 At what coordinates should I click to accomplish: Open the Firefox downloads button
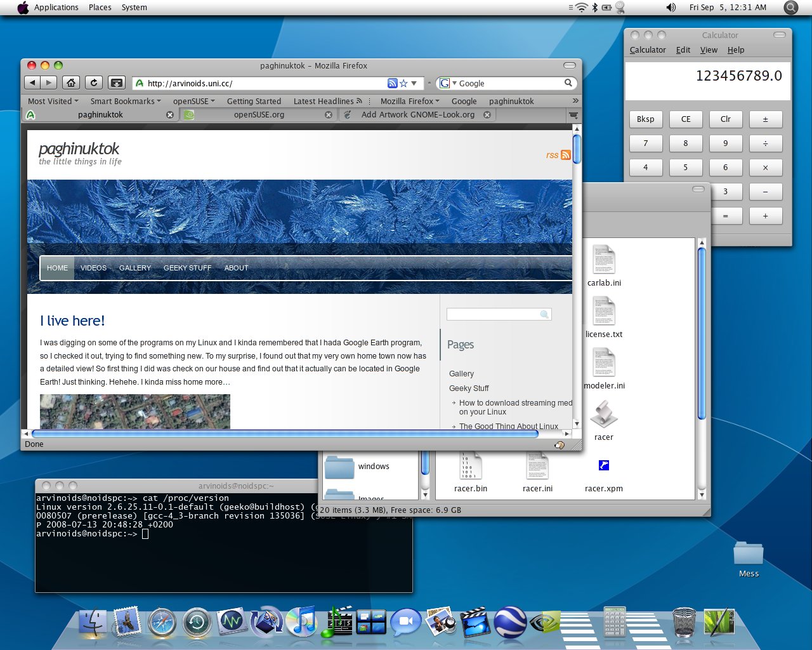117,83
